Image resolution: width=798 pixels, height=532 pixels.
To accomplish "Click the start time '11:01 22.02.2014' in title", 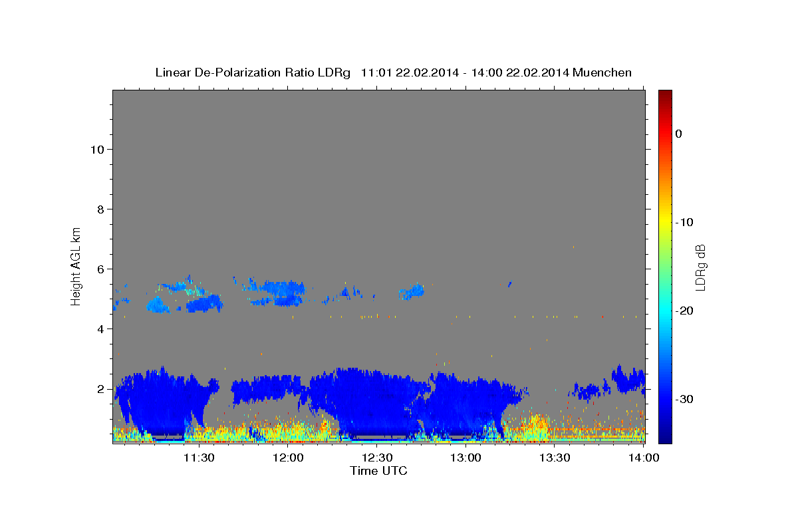I will pos(409,72).
